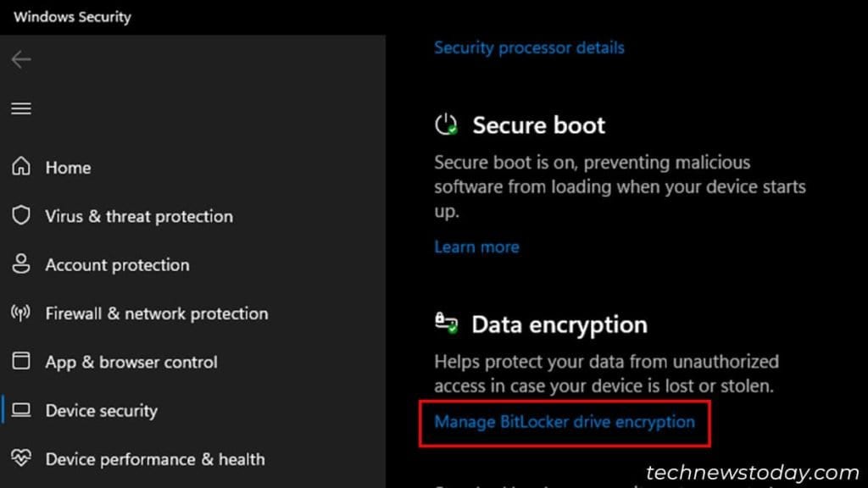Select the Virus & threat protection shield icon
The image size is (868, 488).
[19, 216]
